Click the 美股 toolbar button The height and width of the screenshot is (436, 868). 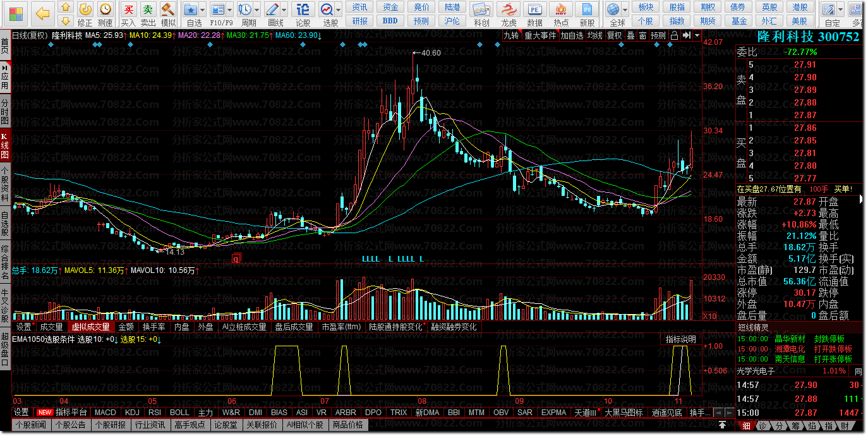tap(800, 21)
